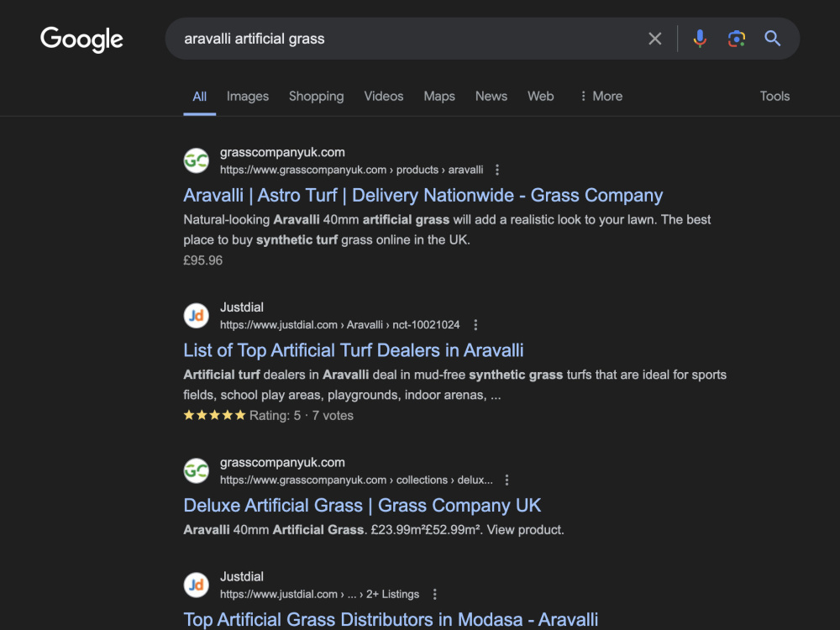Open three-dot menu beside grasscompanyuk aravalli result

[497, 170]
